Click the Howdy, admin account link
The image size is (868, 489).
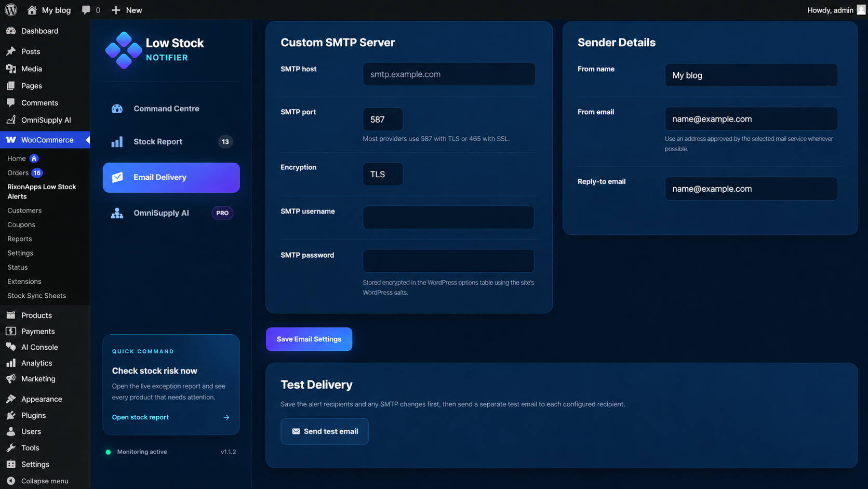tap(830, 10)
